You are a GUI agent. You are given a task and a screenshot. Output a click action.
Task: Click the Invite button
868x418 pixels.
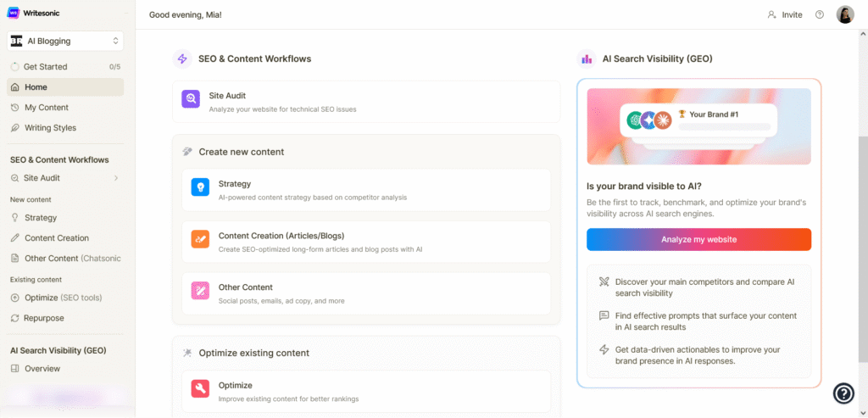coord(784,14)
